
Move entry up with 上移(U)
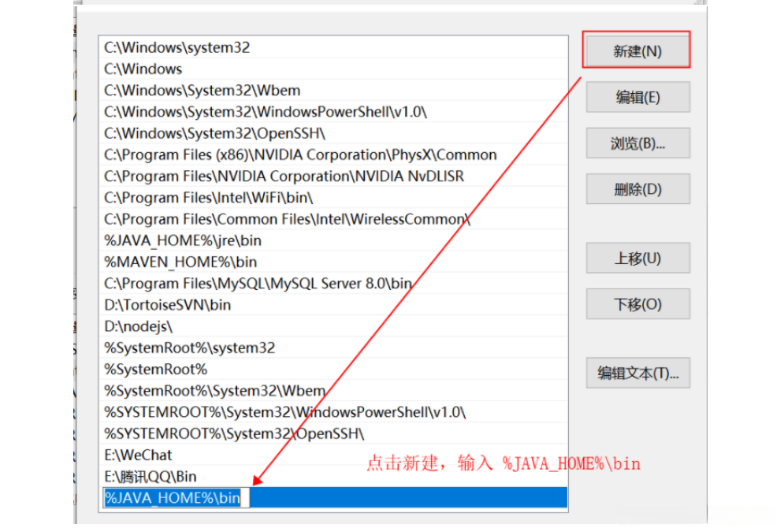point(637,258)
